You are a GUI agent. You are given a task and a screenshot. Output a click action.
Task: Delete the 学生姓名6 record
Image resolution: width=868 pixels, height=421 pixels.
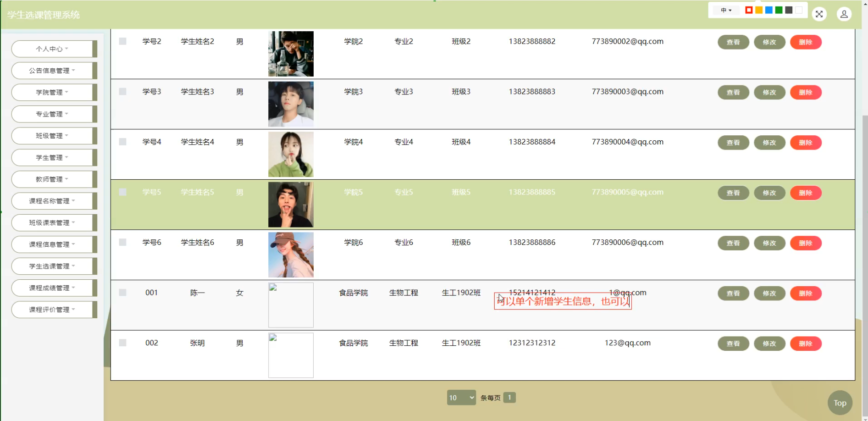(x=806, y=243)
